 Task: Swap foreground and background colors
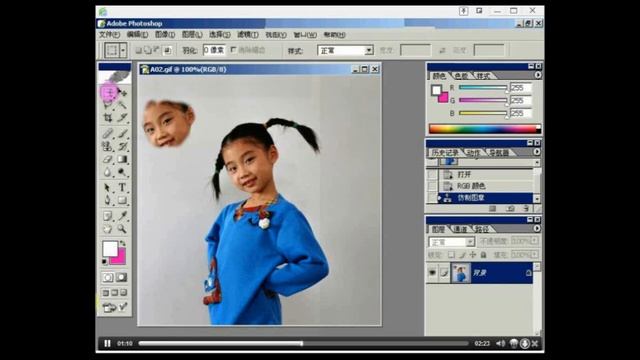click(122, 243)
